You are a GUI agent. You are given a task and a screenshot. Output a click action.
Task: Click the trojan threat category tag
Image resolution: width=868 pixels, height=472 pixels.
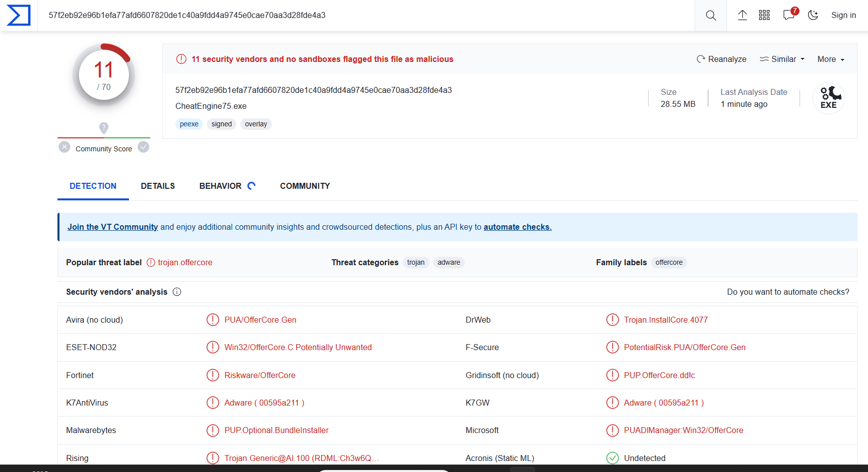[416, 262]
